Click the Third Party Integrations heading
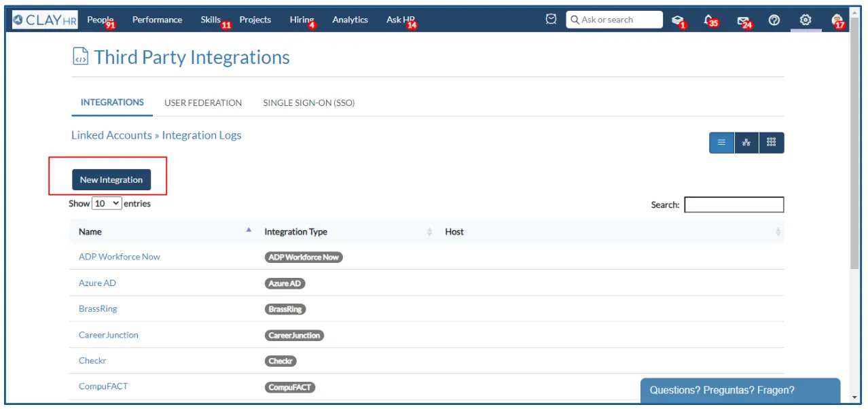The height and width of the screenshot is (409, 868). tap(192, 57)
